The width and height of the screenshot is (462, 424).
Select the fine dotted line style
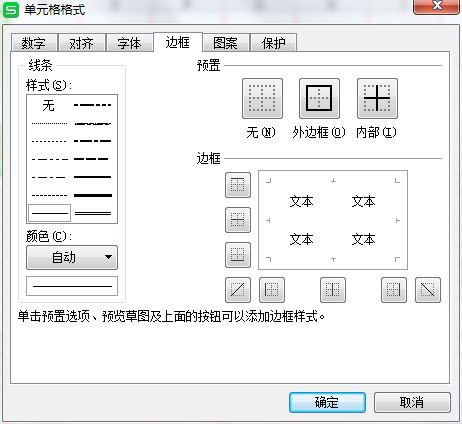tap(49, 123)
